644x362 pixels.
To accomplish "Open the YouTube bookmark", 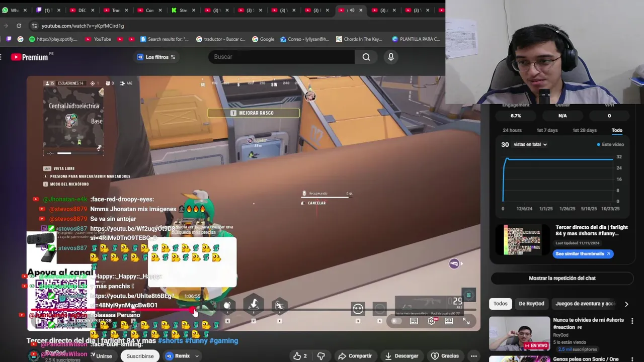I will point(98,39).
